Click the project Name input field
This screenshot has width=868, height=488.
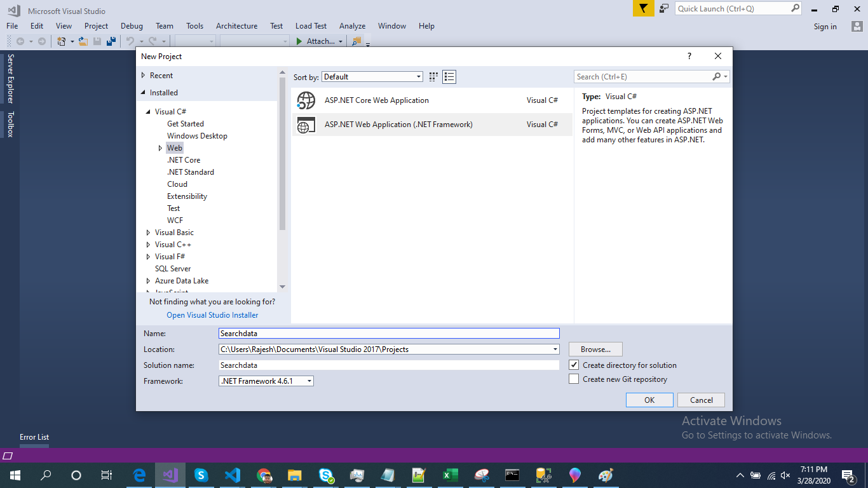388,334
